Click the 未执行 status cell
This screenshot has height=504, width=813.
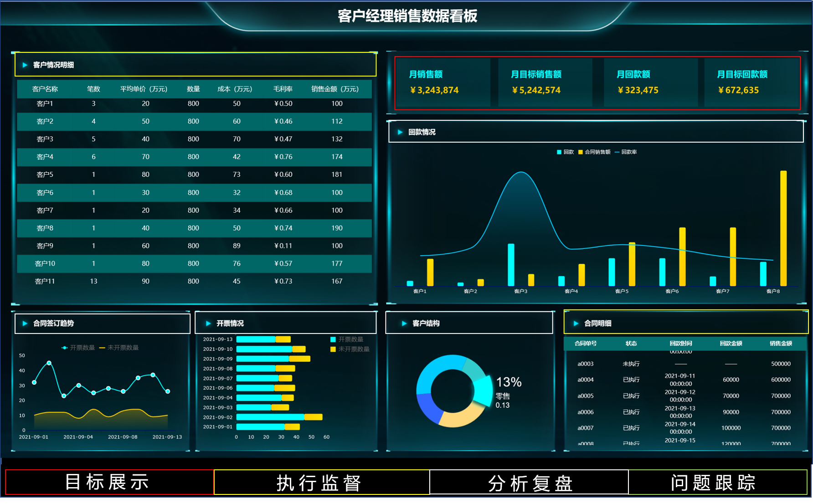point(631,364)
